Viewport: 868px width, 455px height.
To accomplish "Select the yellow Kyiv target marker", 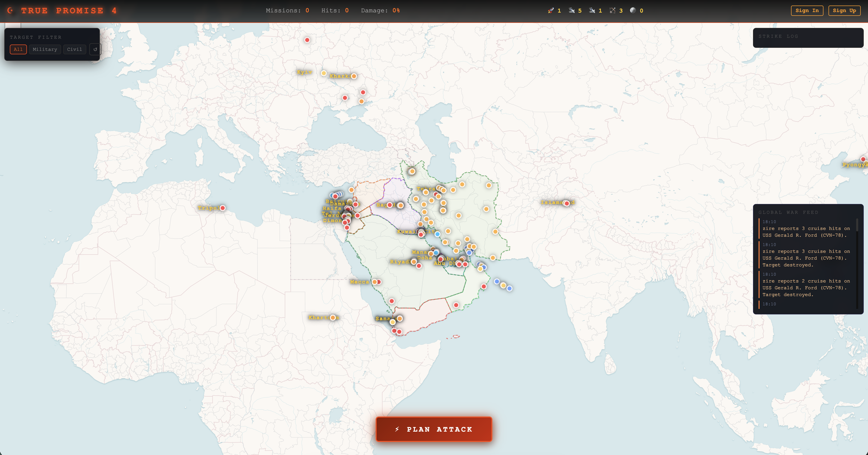I will coord(324,73).
